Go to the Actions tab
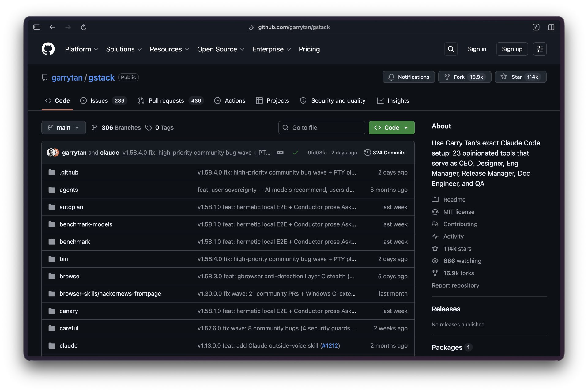This screenshot has width=588, height=392. [x=230, y=101]
